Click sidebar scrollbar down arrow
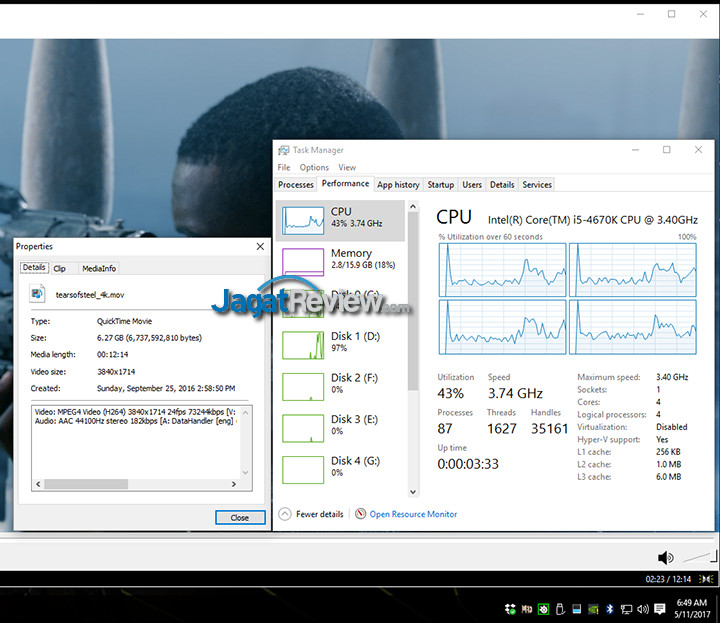The image size is (720, 623). coord(413,492)
